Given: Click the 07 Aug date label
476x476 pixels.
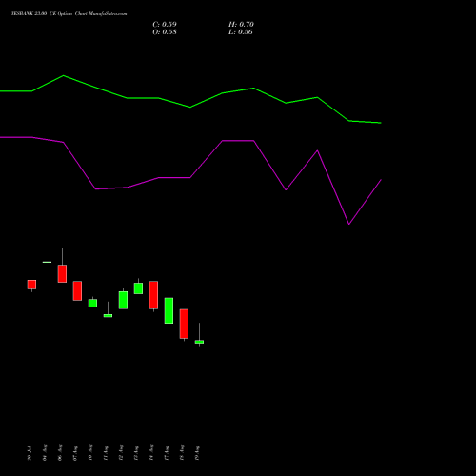Looking at the screenshot, I should pyautogui.click(x=75, y=453).
